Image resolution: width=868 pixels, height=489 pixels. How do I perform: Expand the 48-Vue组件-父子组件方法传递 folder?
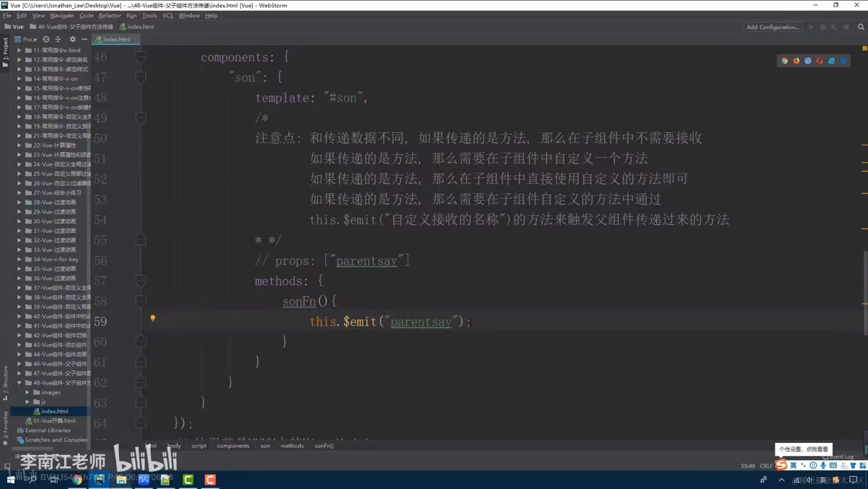click(x=19, y=383)
